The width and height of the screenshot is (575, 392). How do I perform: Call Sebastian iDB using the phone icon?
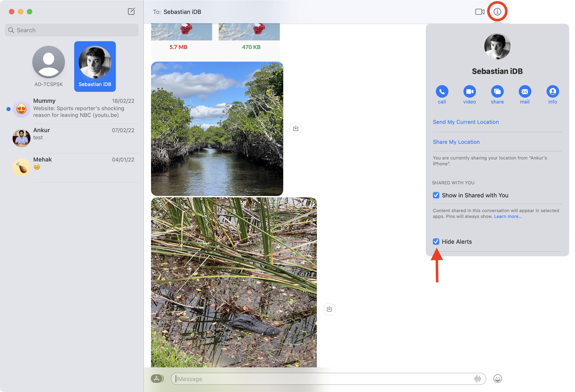[x=442, y=92]
